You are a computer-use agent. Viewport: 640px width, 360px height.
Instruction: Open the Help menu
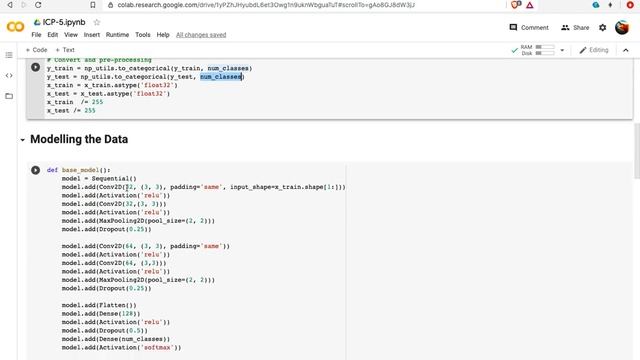pos(163,35)
